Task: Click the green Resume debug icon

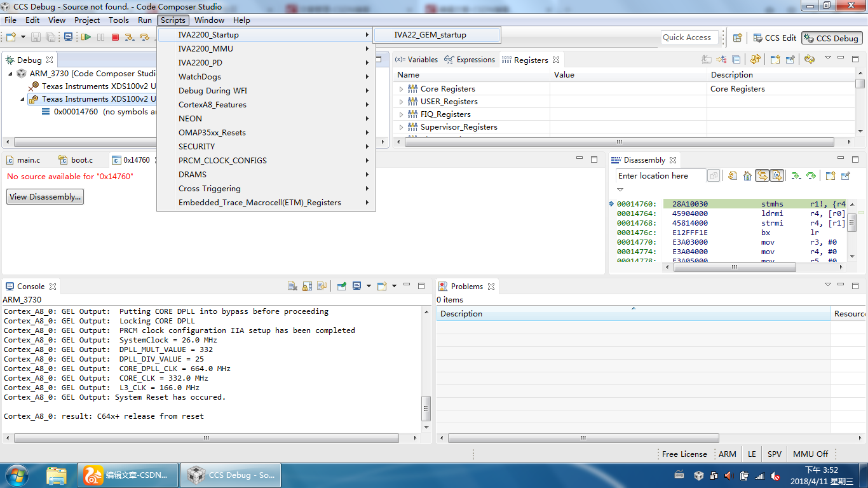Action: click(85, 37)
